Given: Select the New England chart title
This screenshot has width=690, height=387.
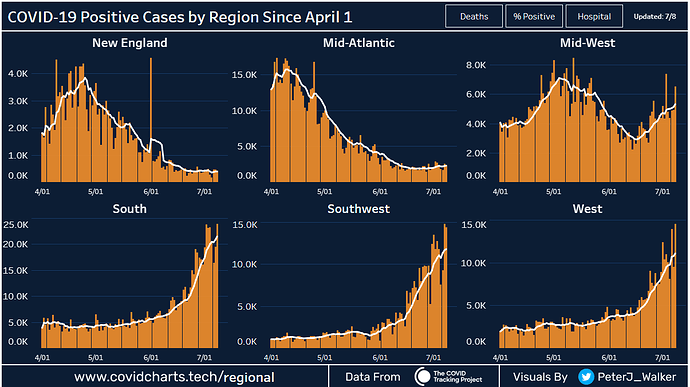Looking at the screenshot, I should [x=130, y=43].
